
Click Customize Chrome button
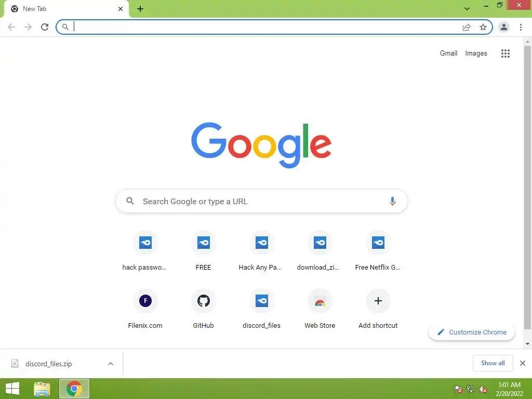point(472,332)
